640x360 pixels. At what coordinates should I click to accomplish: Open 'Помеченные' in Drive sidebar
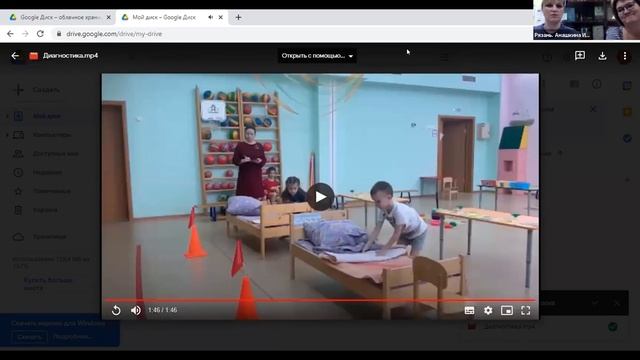coord(51,191)
